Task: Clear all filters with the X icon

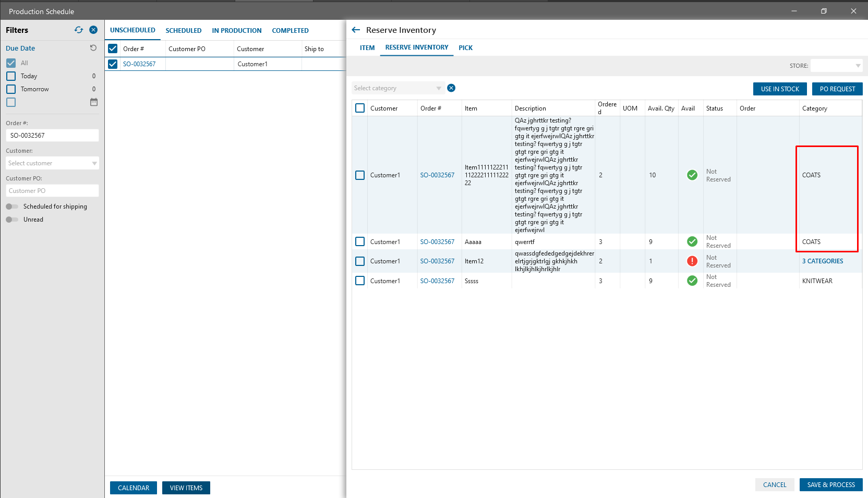Action: pyautogui.click(x=93, y=30)
